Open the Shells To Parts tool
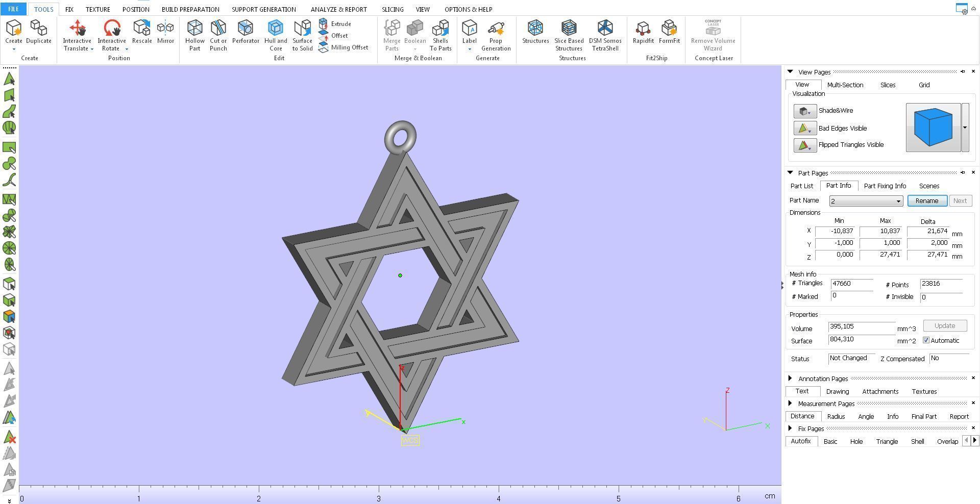Image resolution: width=980 pixels, height=504 pixels. (440, 35)
